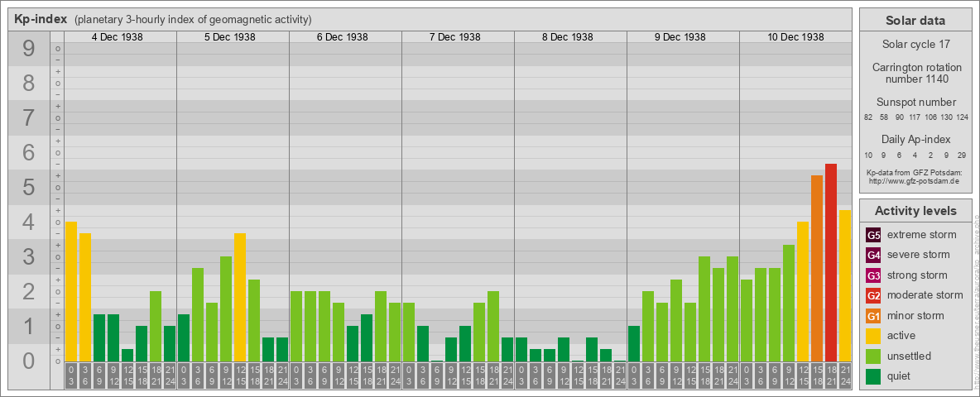Click the dark green bar on 9 Dec 1938
Viewport: 980px width, 397px height.
[634, 344]
